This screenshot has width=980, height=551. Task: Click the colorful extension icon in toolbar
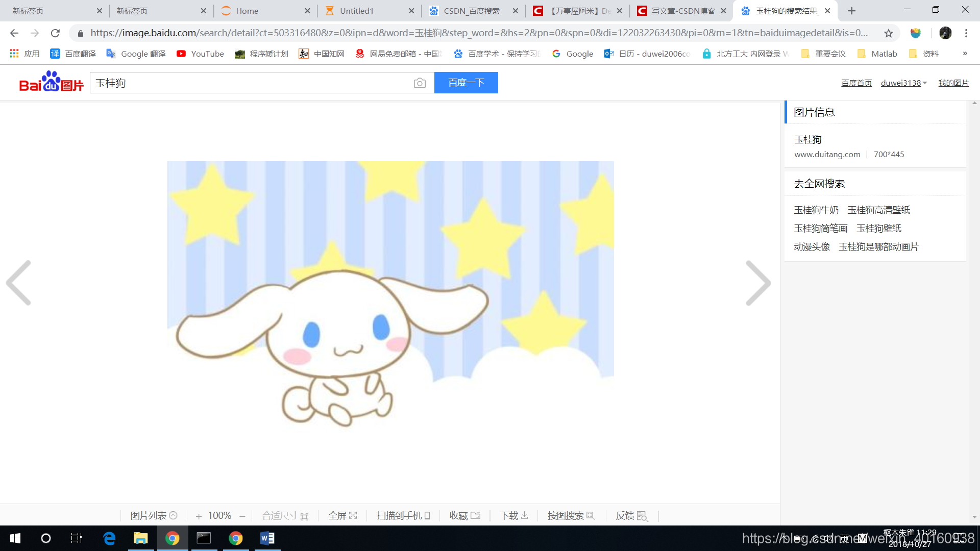(916, 33)
